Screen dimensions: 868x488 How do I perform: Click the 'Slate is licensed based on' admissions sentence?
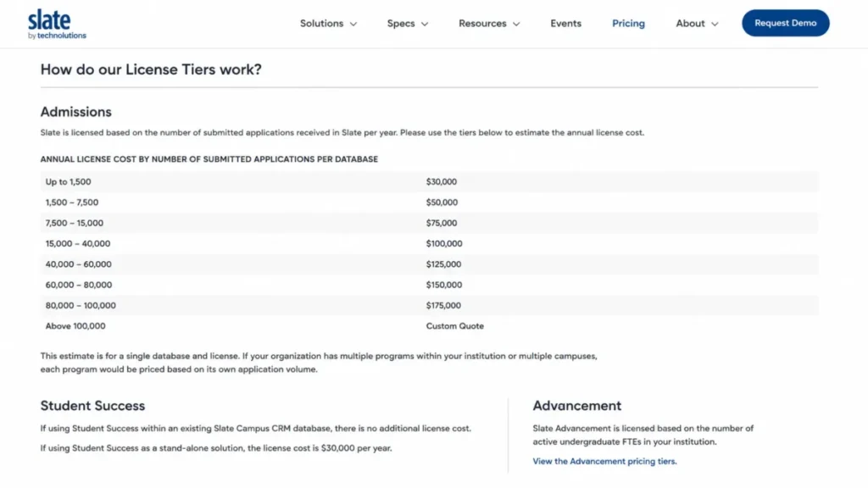[342, 133]
